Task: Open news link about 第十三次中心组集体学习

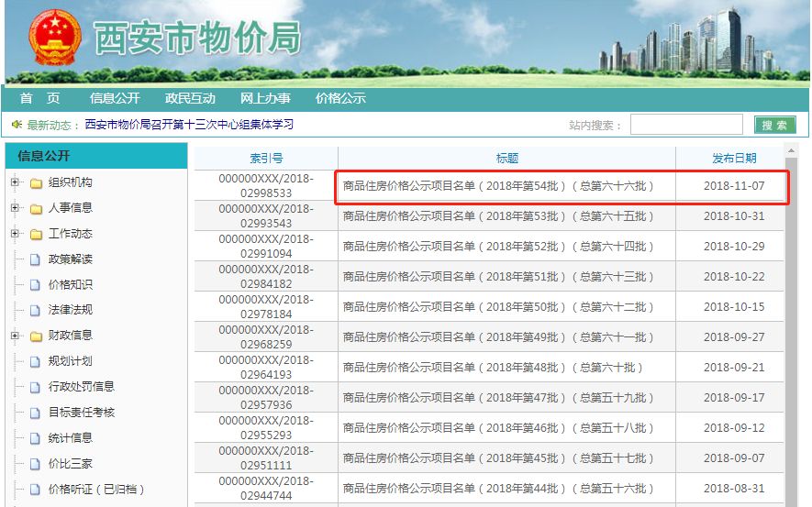Action: tap(189, 125)
